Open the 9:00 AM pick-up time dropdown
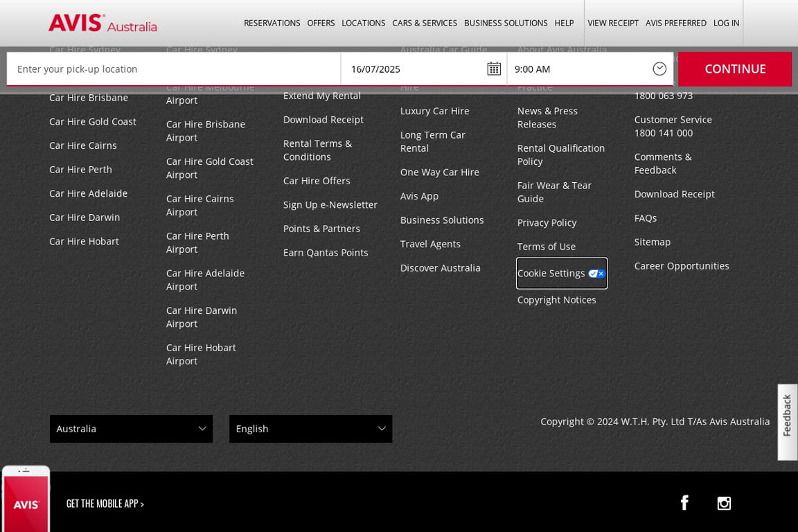Image resolution: width=798 pixels, height=532 pixels. click(590, 69)
